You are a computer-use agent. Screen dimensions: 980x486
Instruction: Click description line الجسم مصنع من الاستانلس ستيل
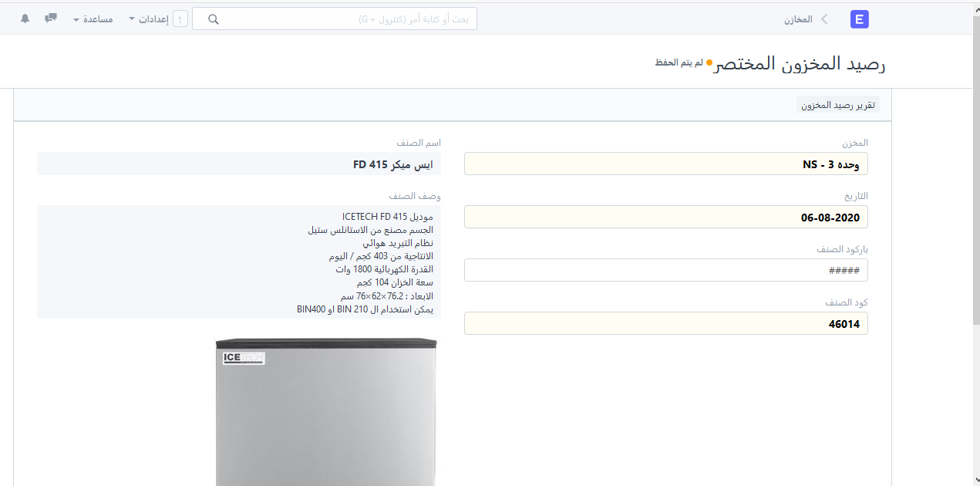[371, 229]
